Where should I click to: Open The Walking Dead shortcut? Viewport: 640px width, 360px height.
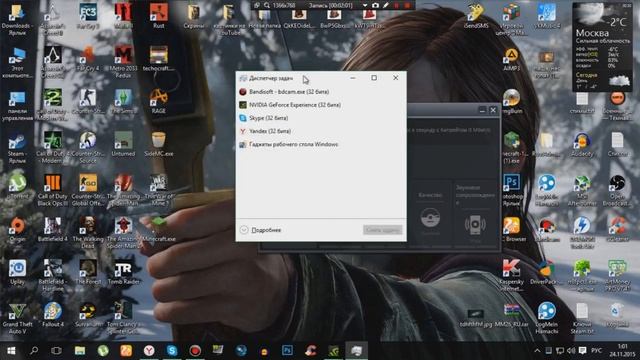coord(88,233)
